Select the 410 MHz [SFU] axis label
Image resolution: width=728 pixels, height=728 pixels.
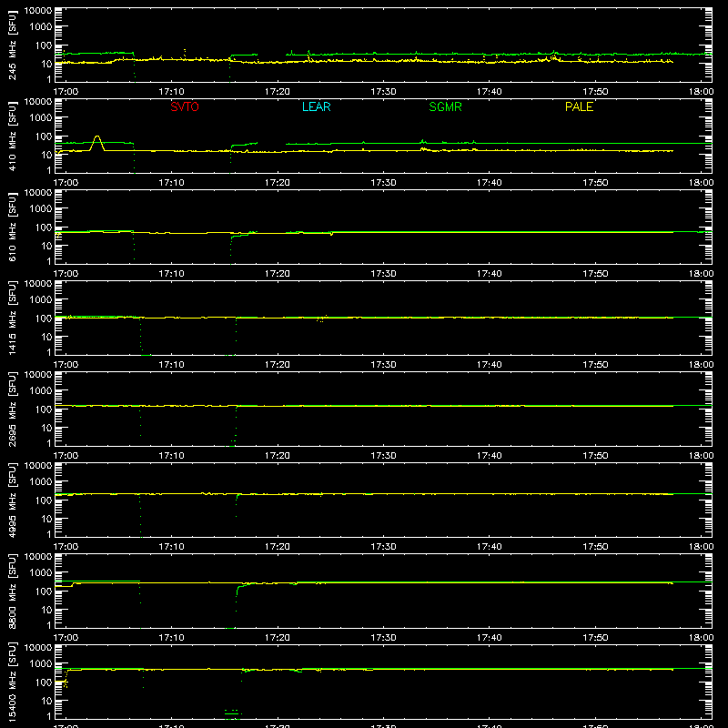(x=12, y=136)
